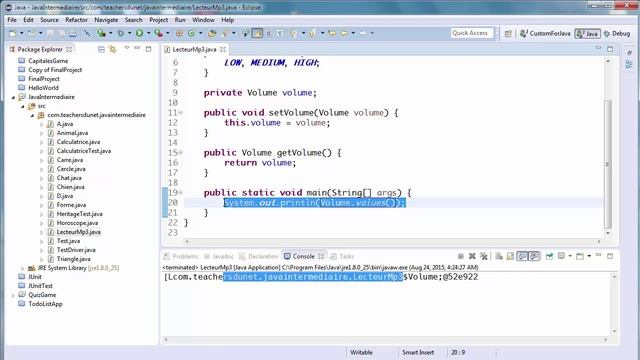Click Remove All Terminated Launches icon
The image size is (640, 360).
[x=484, y=256]
